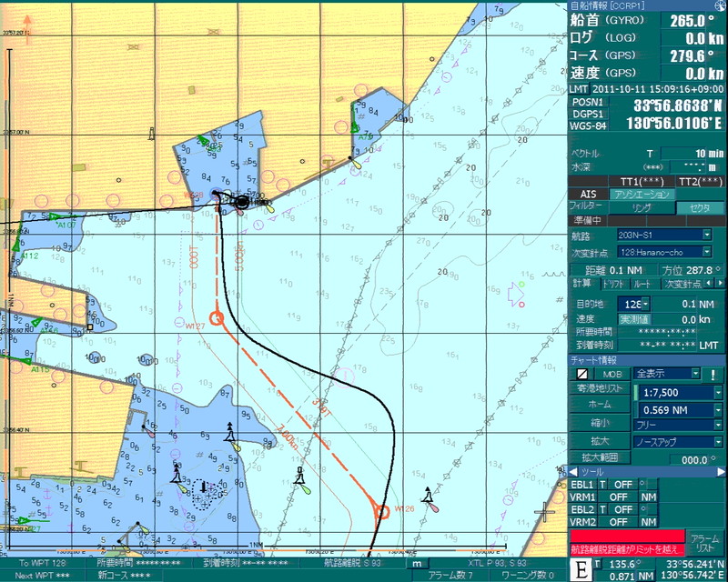
Task: Switch to the ドリフト tab
Action: (x=614, y=284)
